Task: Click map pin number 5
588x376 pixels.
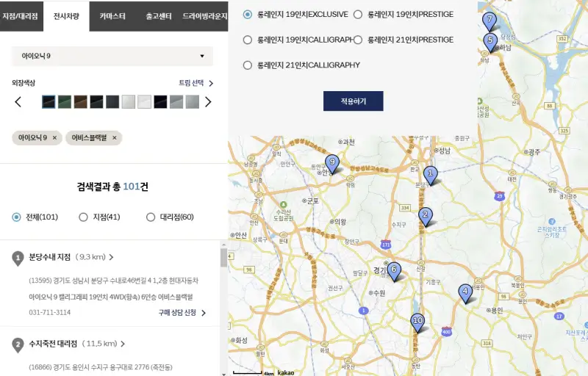Action: click(x=490, y=42)
